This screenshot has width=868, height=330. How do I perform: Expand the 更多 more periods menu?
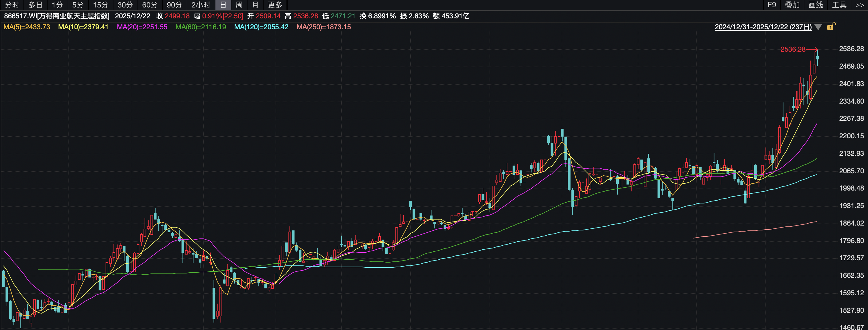coord(275,5)
